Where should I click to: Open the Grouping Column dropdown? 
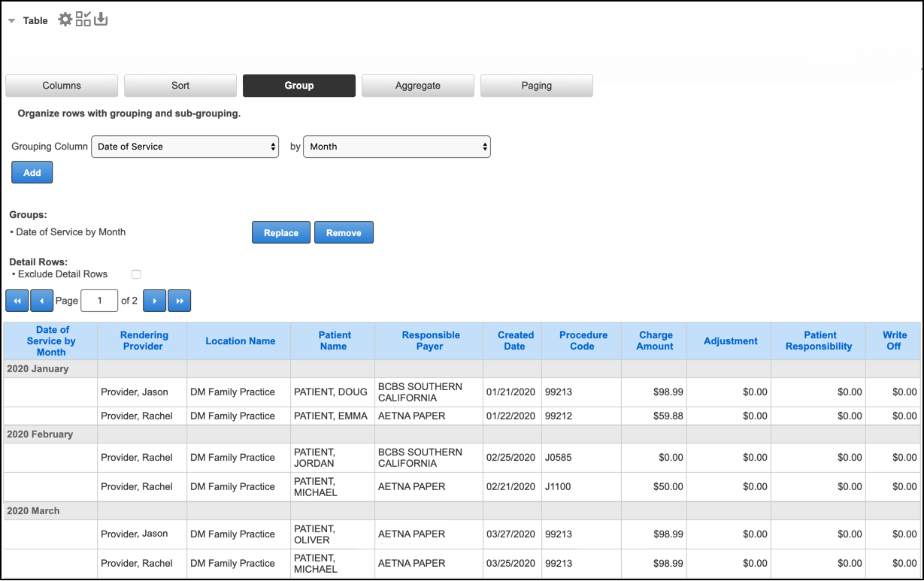click(185, 147)
